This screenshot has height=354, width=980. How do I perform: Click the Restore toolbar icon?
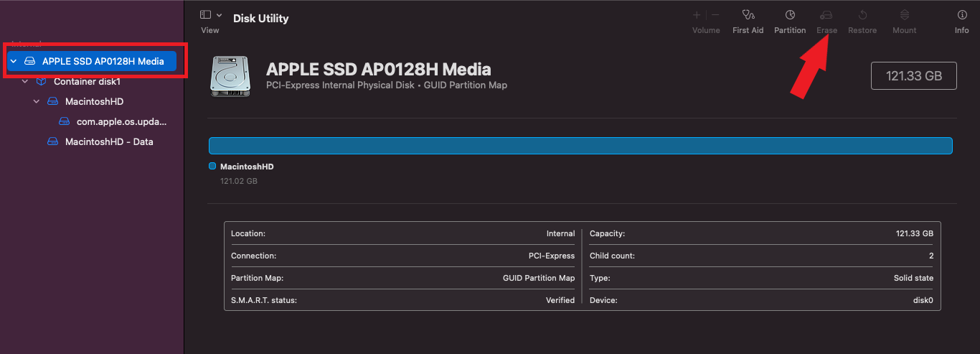(x=862, y=15)
